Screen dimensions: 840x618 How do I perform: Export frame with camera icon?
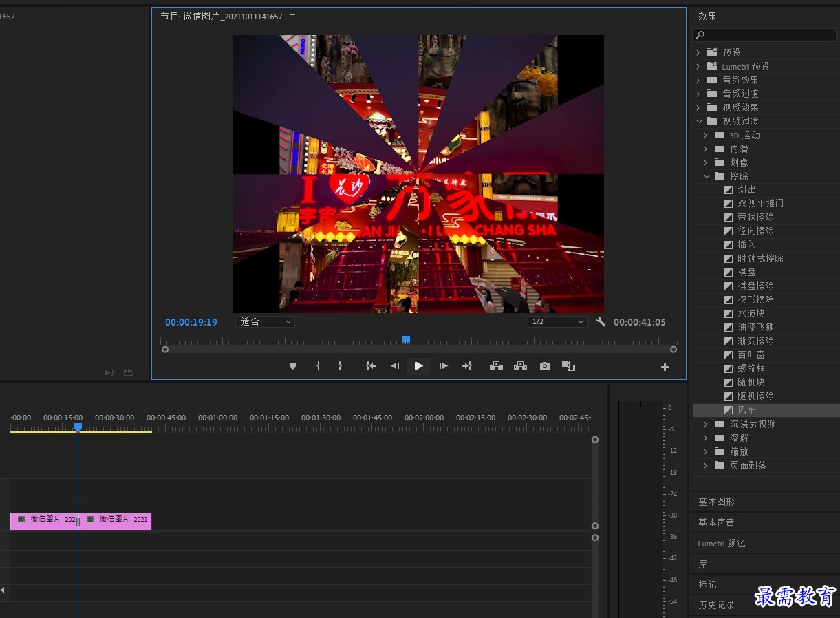pyautogui.click(x=545, y=366)
